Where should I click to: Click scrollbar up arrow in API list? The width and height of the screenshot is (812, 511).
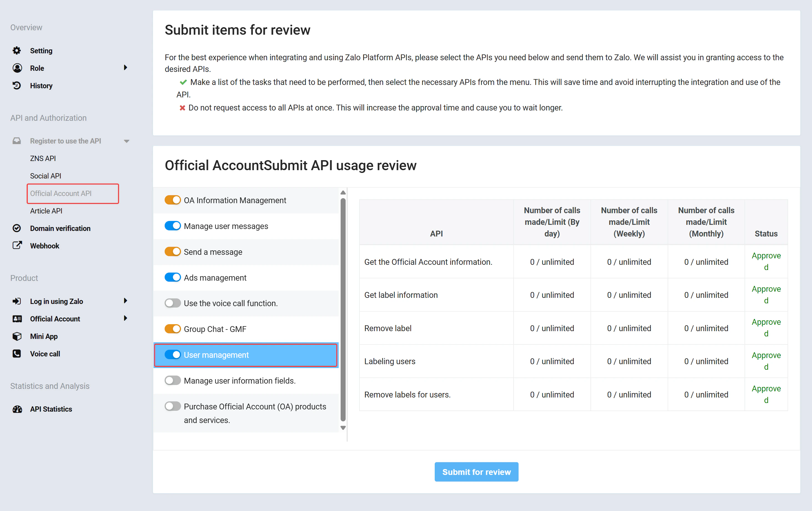click(343, 192)
